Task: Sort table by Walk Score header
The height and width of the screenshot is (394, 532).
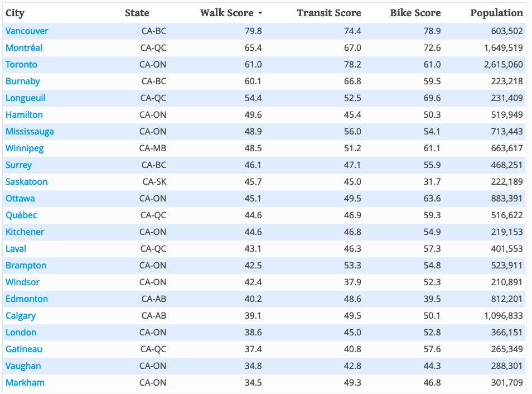Action: [x=226, y=13]
